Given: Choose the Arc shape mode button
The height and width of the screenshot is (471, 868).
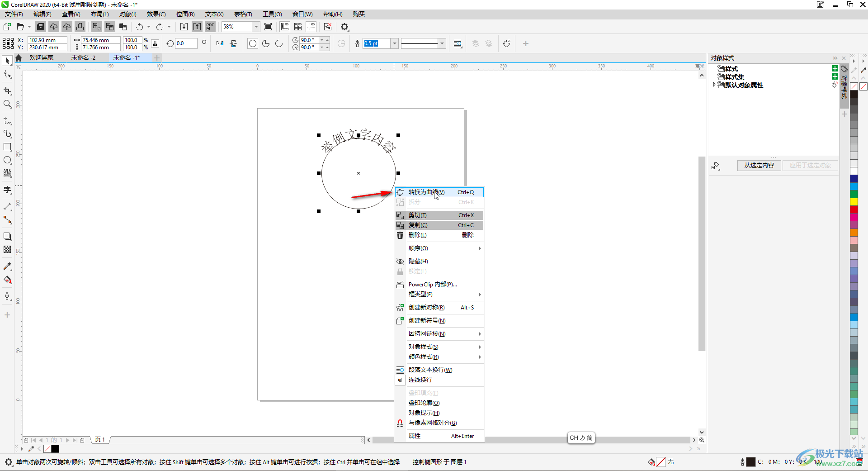Looking at the screenshot, I should coord(279,43).
